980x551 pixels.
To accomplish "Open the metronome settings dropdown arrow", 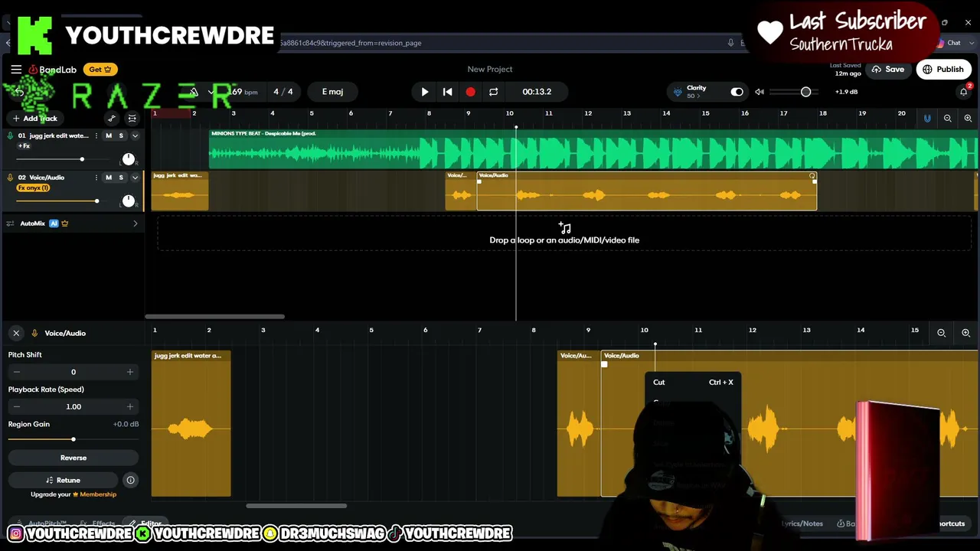I will [211, 92].
